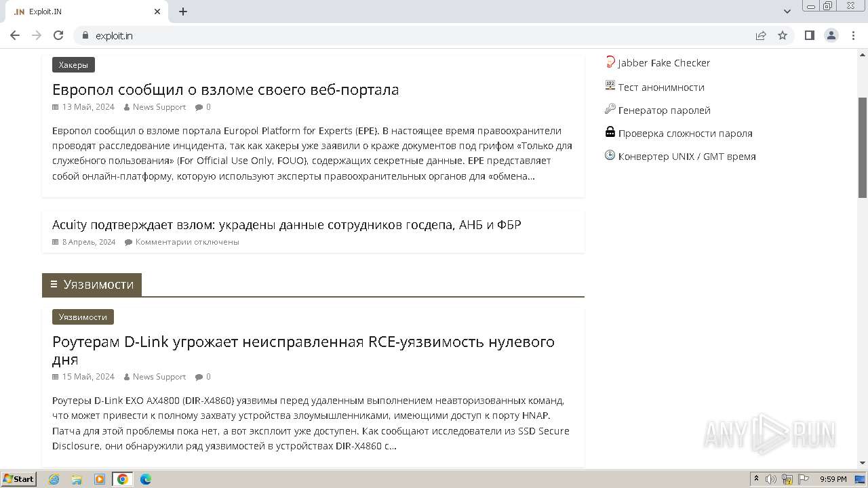Viewport: 868px width, 488px height.
Task: Click the Тест анонимности icon
Action: point(610,85)
